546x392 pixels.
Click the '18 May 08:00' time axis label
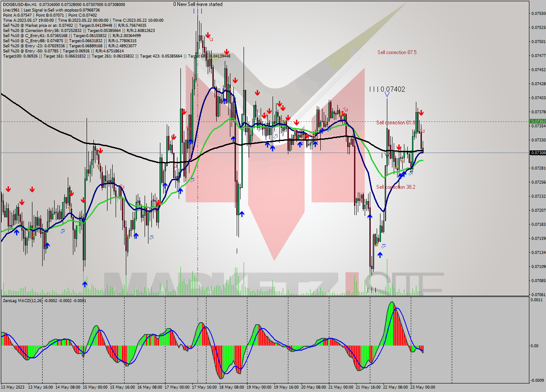[x=232, y=387]
